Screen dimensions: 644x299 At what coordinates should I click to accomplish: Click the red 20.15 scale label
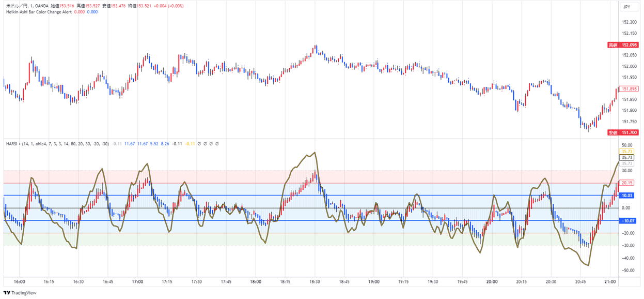click(627, 183)
